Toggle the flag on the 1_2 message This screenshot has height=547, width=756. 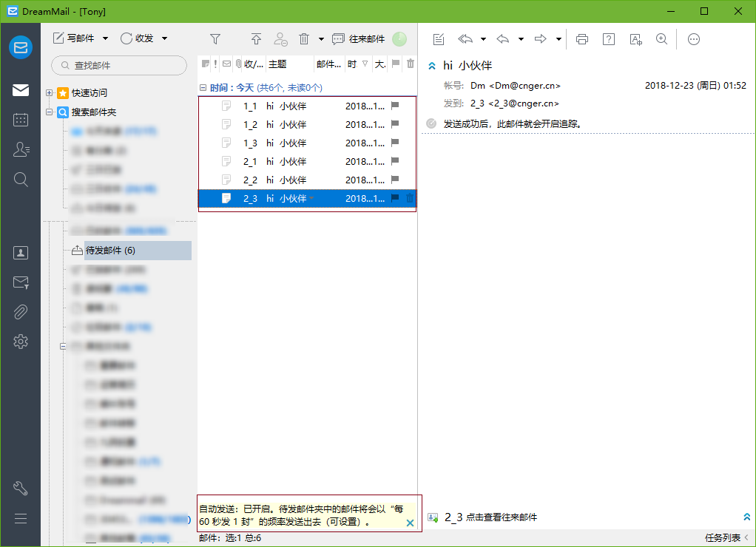click(x=395, y=124)
